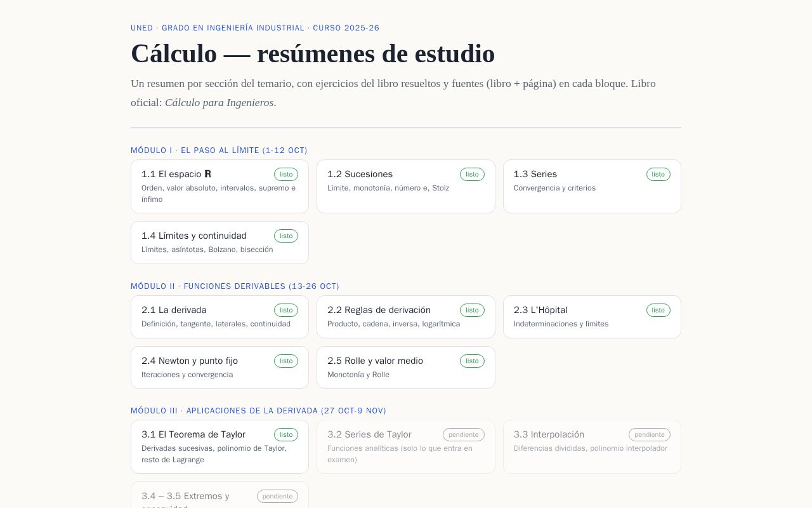Click the 'UNED · GRADO EN INGENIERÍA INDUSTRIAL' line
The width and height of the screenshot is (812, 508).
coord(255,28)
